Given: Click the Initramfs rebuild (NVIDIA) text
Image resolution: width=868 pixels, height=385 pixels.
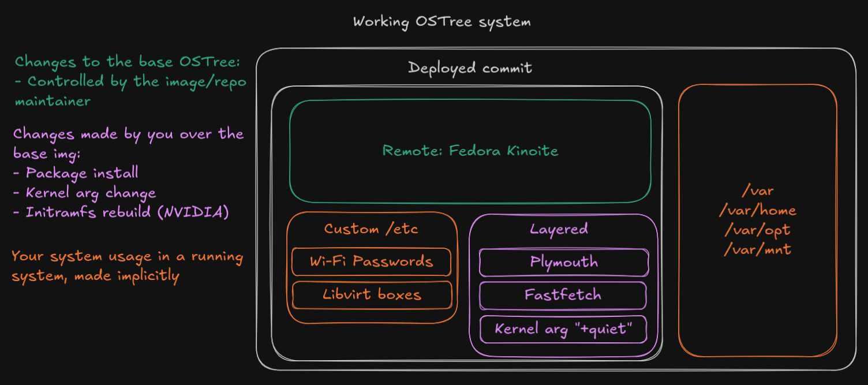Looking at the screenshot, I should 121,212.
